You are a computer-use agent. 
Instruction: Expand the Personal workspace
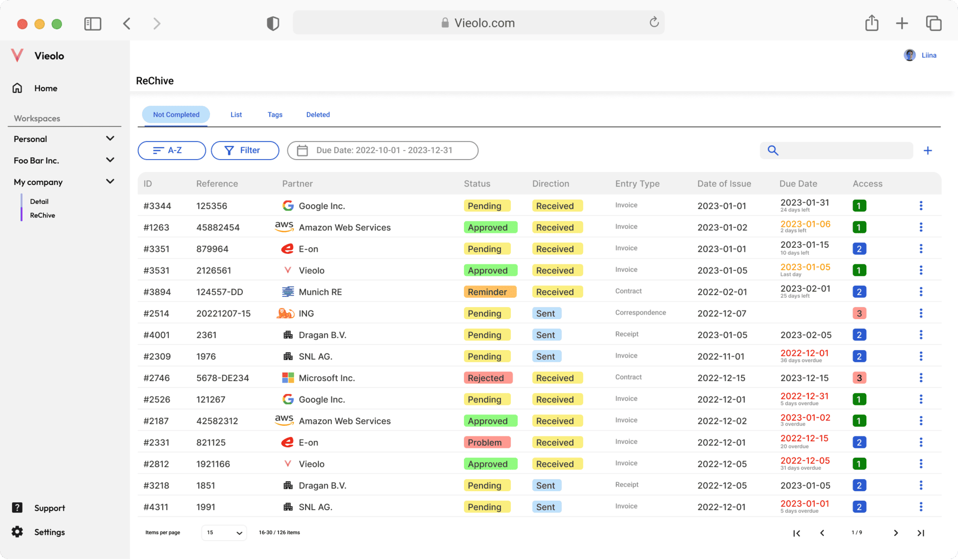110,139
